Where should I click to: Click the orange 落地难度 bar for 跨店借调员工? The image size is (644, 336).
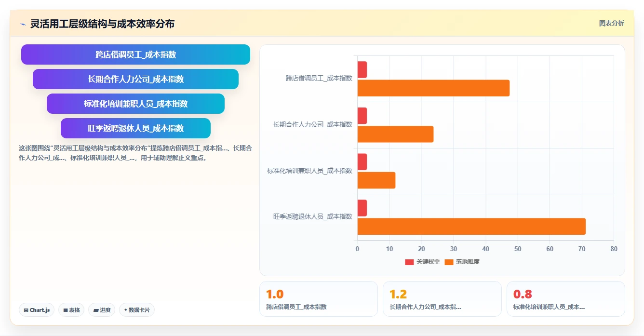[433, 88]
